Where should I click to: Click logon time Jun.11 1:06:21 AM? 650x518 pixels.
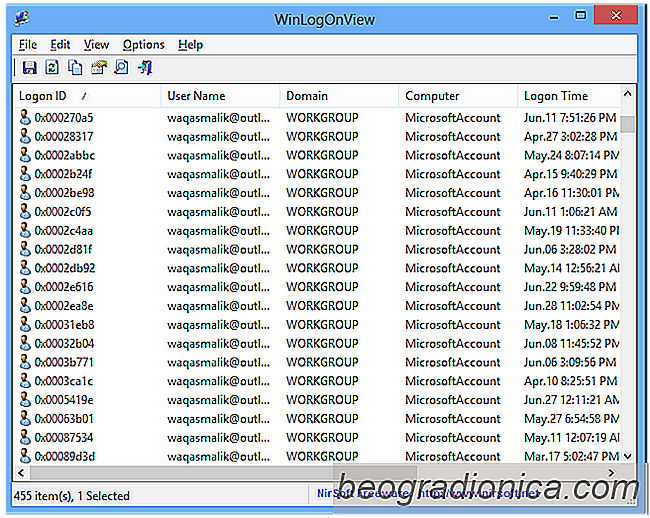pyautogui.click(x=570, y=212)
